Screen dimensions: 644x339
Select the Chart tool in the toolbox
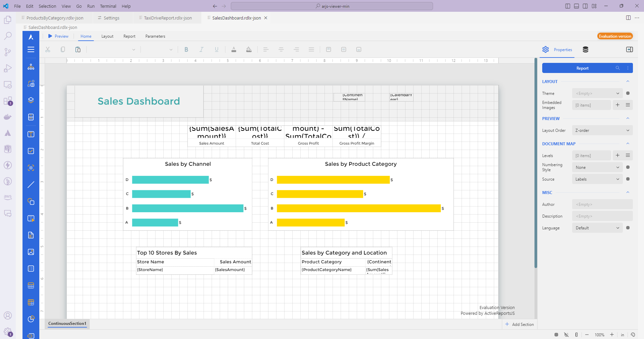click(x=31, y=319)
